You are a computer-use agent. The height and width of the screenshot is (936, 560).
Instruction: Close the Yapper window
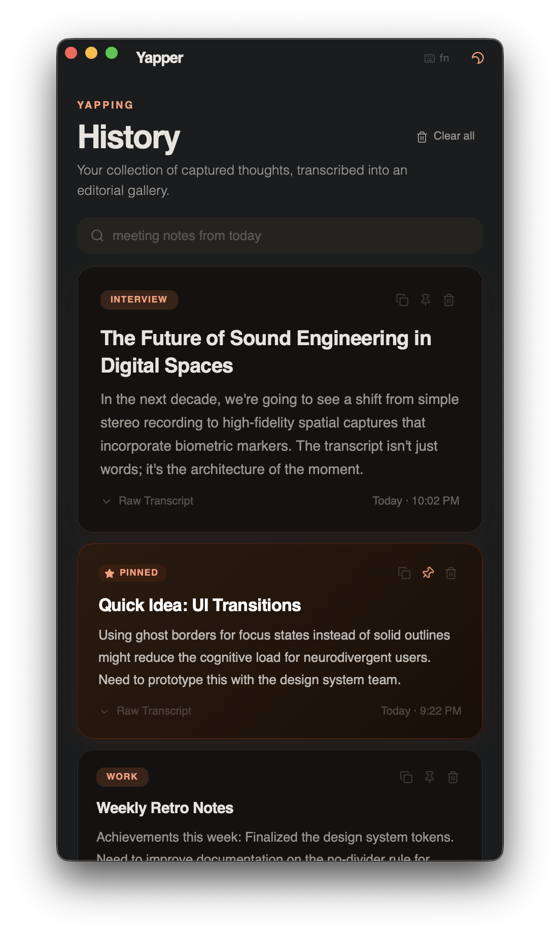[71, 53]
